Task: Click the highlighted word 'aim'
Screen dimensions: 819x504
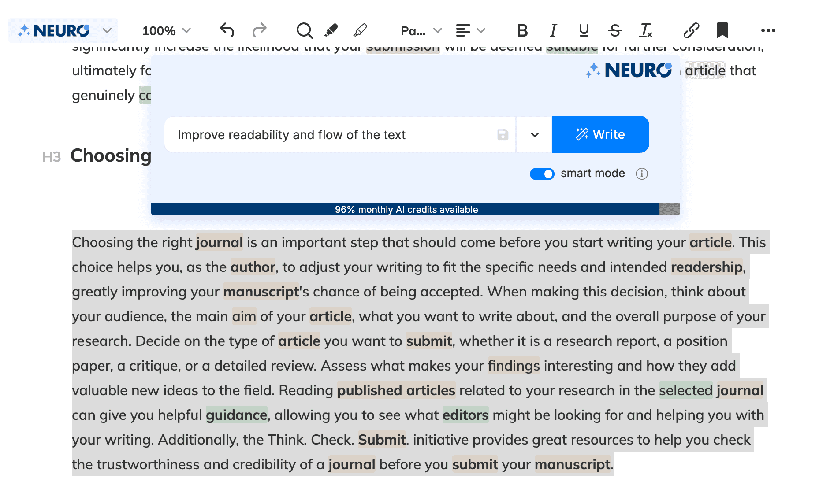Action: tap(244, 316)
